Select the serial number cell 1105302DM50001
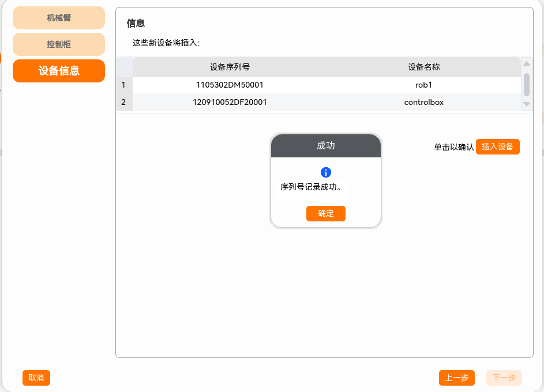Image resolution: width=544 pixels, height=392 pixels. pos(230,85)
